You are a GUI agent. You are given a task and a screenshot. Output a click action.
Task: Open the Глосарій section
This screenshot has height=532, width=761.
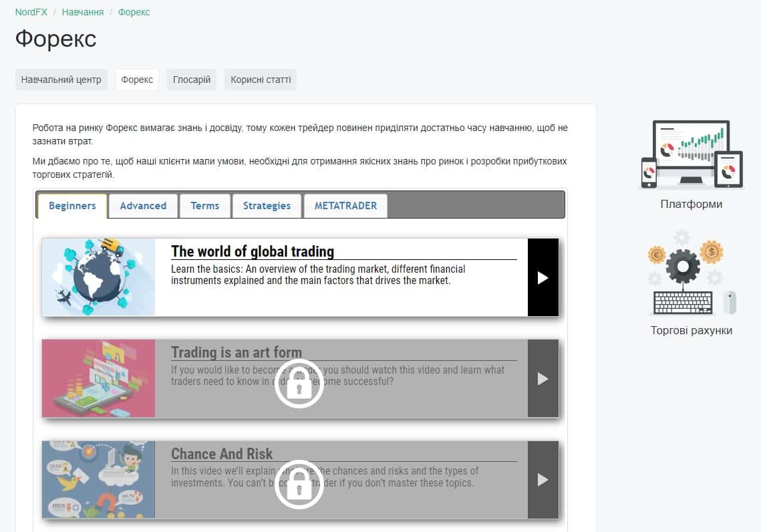[x=192, y=80]
